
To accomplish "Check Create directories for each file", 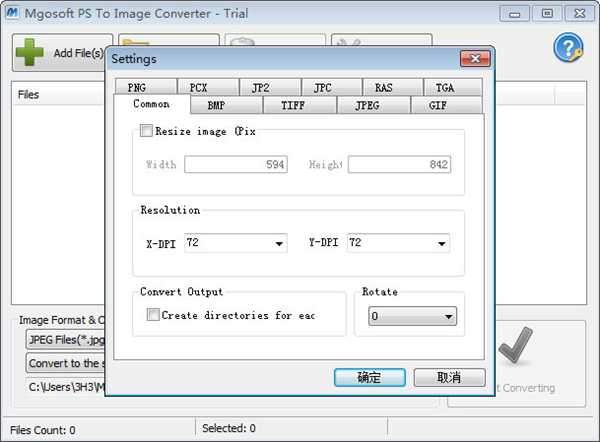I will (x=153, y=315).
